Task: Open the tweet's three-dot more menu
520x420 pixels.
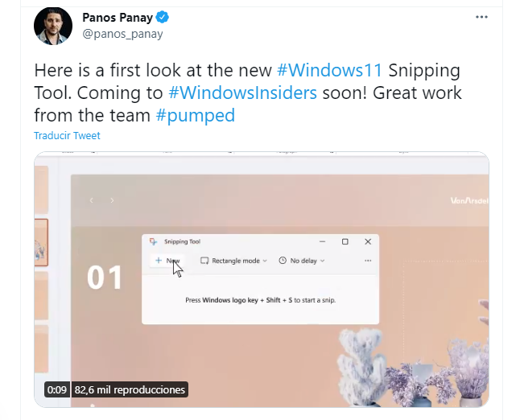Action: tap(481, 17)
